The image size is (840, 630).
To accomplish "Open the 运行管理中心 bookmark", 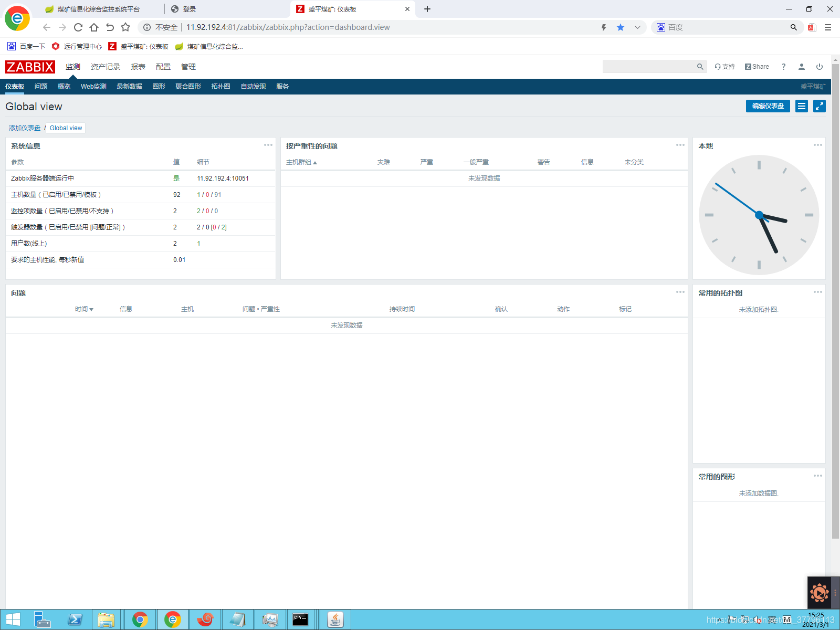I will (x=77, y=46).
